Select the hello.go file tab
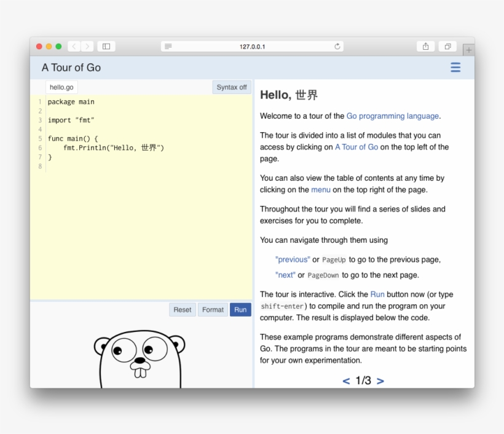Screen dimensions: 504x434 coord(61,87)
